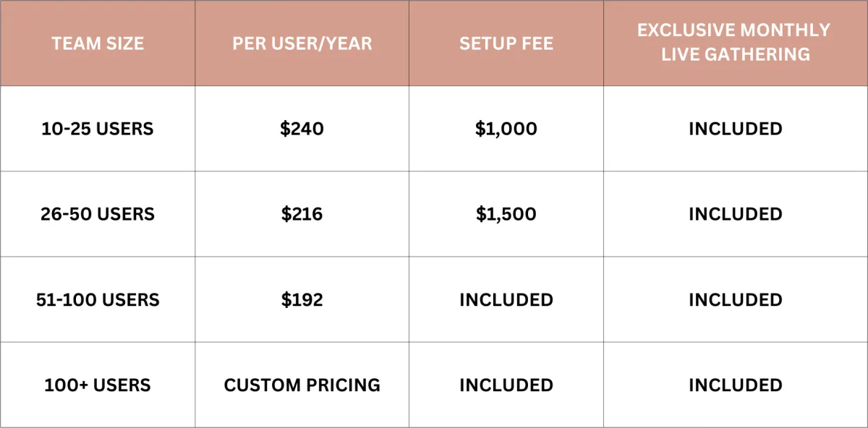Select the EXCLUSIVE MONTHLY LIVE GATHERING header
Screen dimensions: 868x428
[x=736, y=42]
